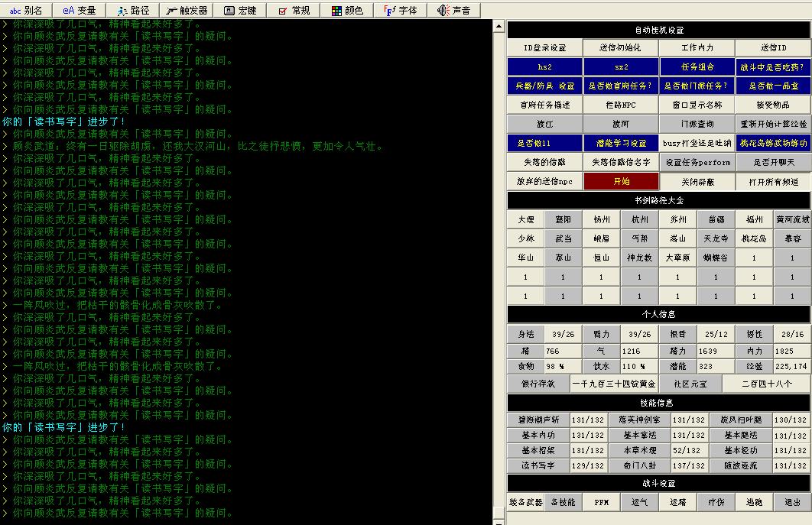This screenshot has width=812, height=525.
Task: Toggle 战斗中是否吃药 option
Action: tap(773, 66)
